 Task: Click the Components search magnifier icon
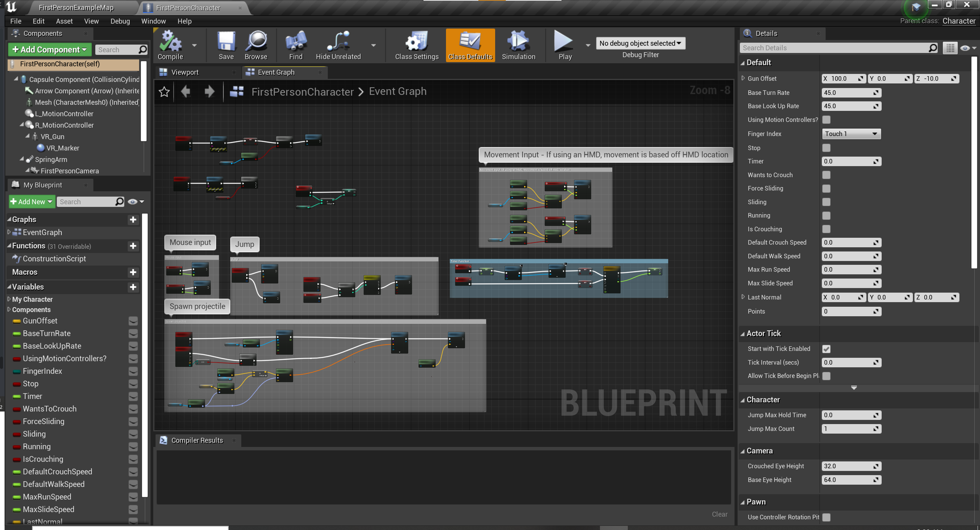point(143,50)
